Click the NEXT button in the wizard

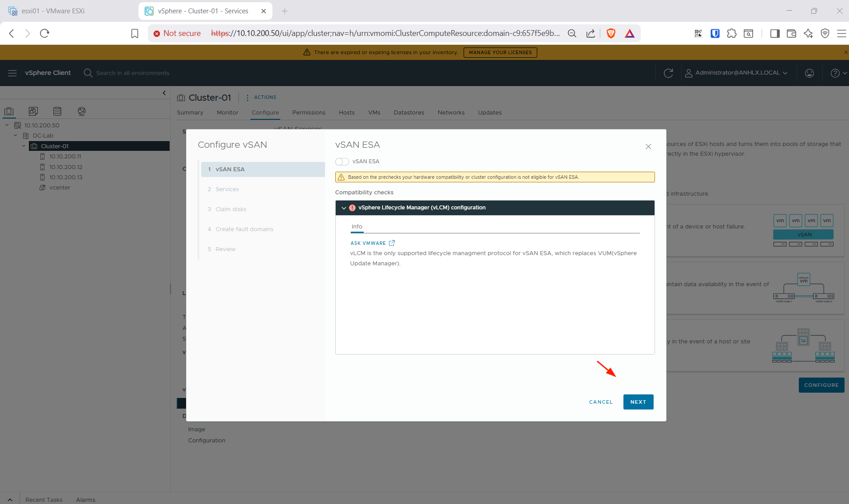[638, 402]
